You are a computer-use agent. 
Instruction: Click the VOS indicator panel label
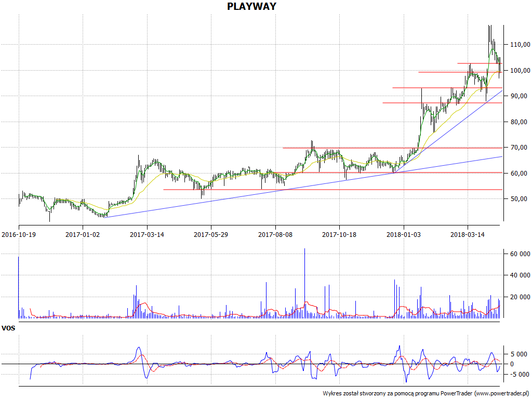coord(8,328)
